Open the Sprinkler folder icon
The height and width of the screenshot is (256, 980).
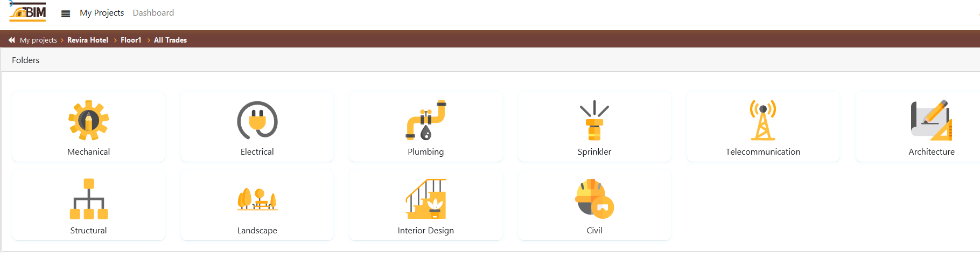[x=594, y=120]
